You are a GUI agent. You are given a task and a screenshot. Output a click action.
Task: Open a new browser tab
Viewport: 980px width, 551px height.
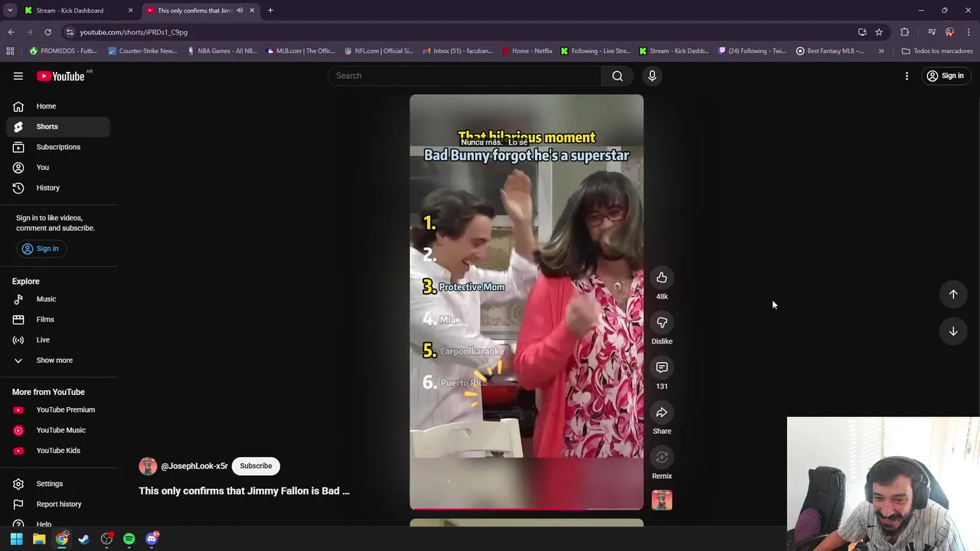pos(270,11)
